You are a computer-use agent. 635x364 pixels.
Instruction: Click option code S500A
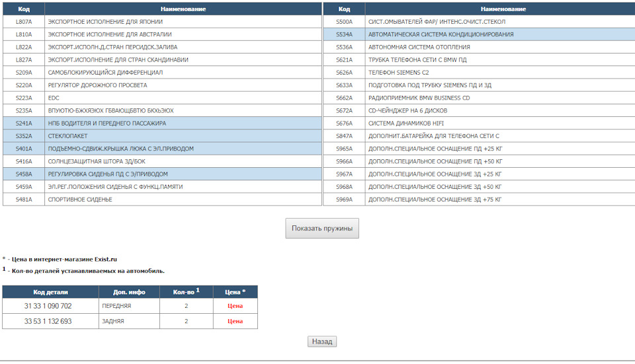[x=344, y=21]
